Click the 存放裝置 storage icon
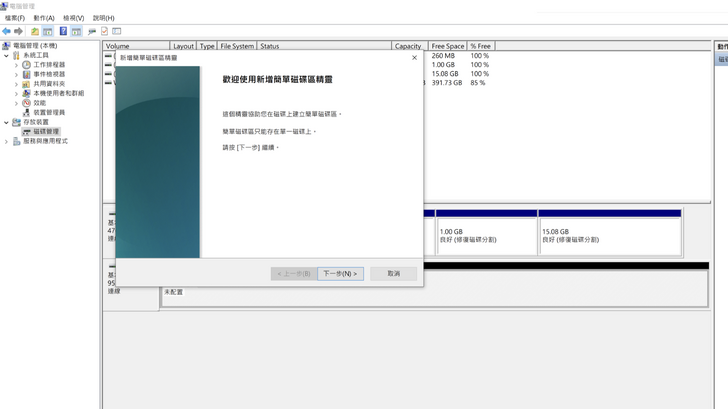 tap(16, 122)
